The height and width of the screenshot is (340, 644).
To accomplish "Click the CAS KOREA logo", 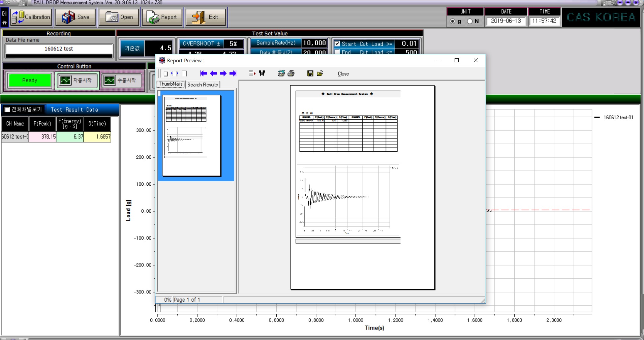I will coord(601,17).
